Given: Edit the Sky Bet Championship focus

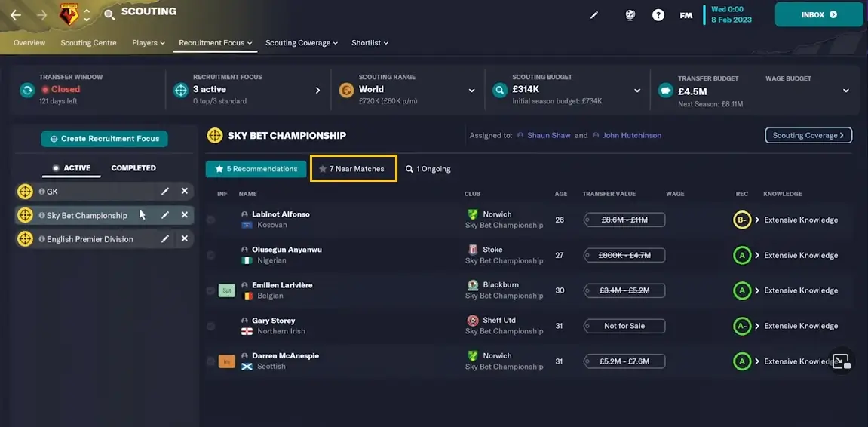Looking at the screenshot, I should click(x=165, y=215).
